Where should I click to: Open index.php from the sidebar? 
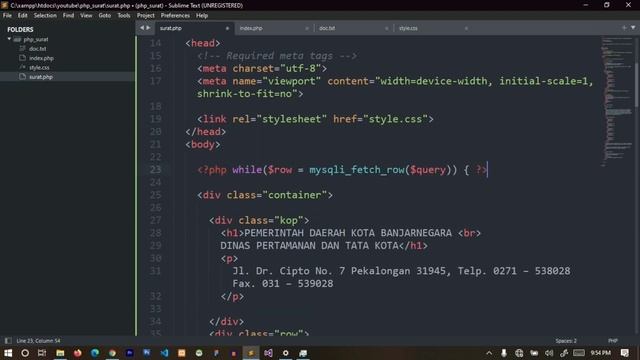[41, 58]
